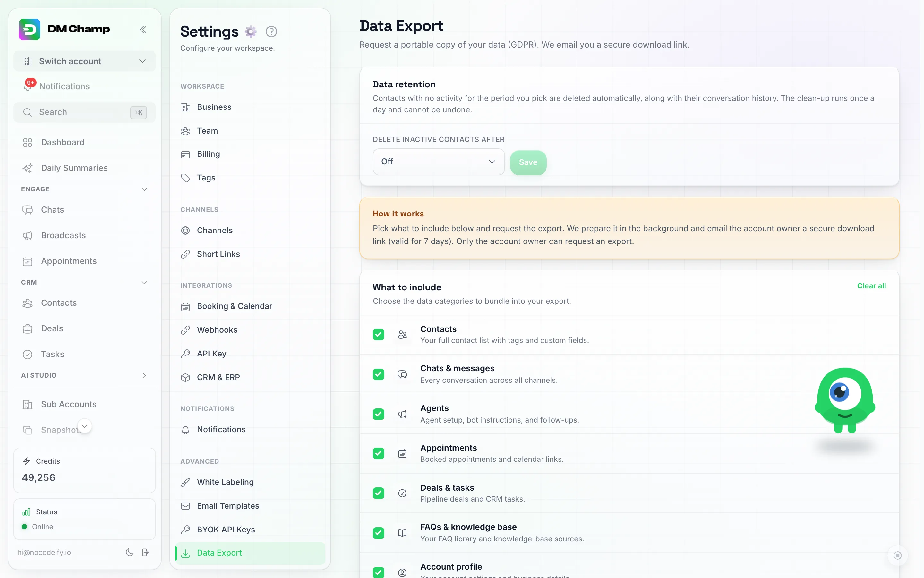Viewport: 924px width, 578px height.
Task: Click the round chevron near Snapshots
Action: point(85,426)
